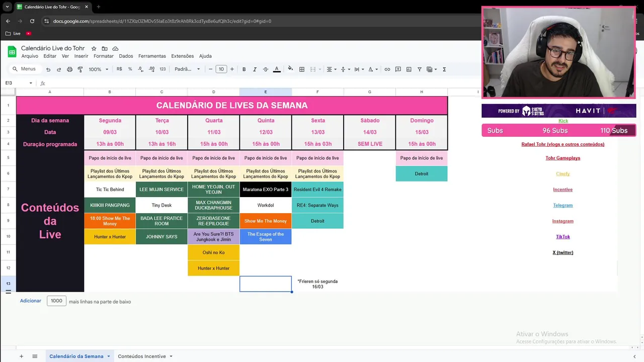Toggle strikethrough formatting
The height and width of the screenshot is (362, 644).
pos(266,69)
